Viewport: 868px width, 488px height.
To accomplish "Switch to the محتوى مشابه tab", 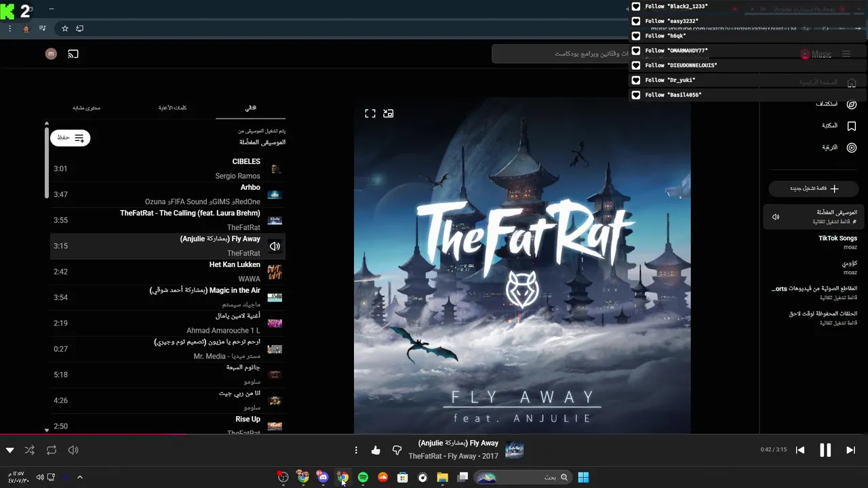I will click(87, 108).
